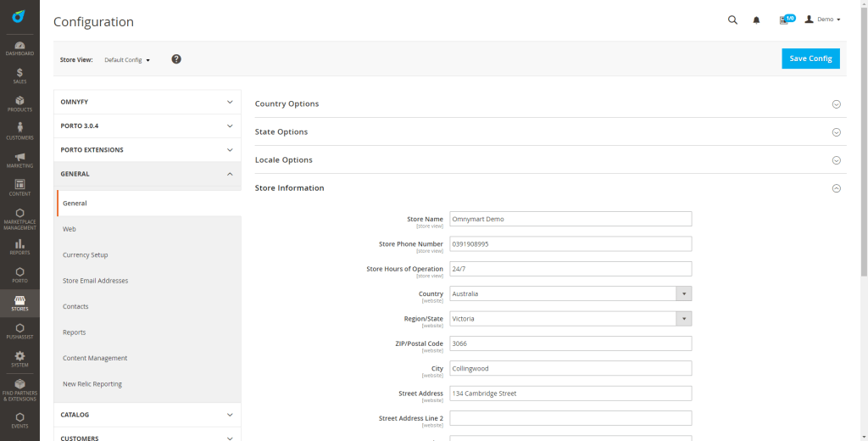
Task: Open the Region/State dropdown set to Victoria
Action: click(570, 319)
